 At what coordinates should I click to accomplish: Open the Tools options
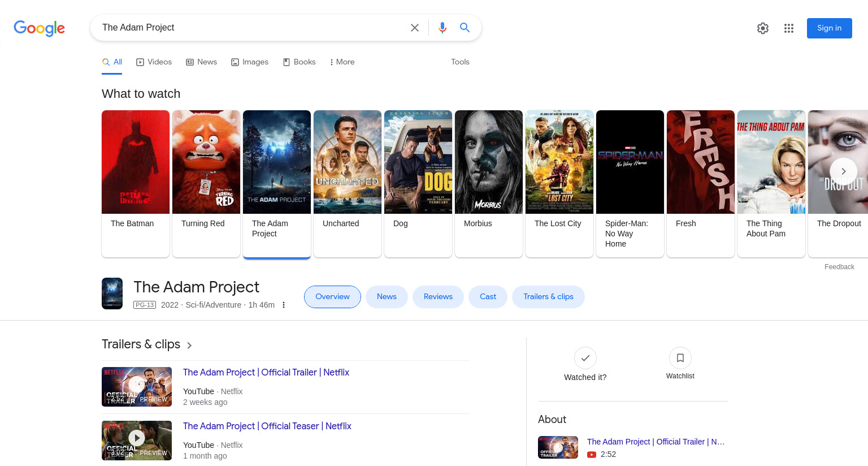tap(460, 62)
